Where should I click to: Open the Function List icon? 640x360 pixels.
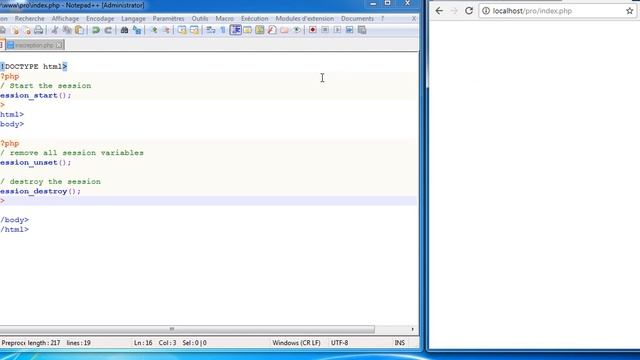272,30
